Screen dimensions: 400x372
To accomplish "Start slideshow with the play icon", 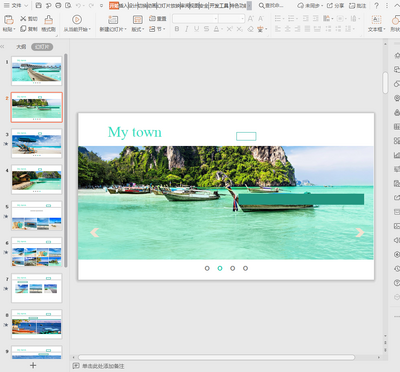I will [x=77, y=20].
